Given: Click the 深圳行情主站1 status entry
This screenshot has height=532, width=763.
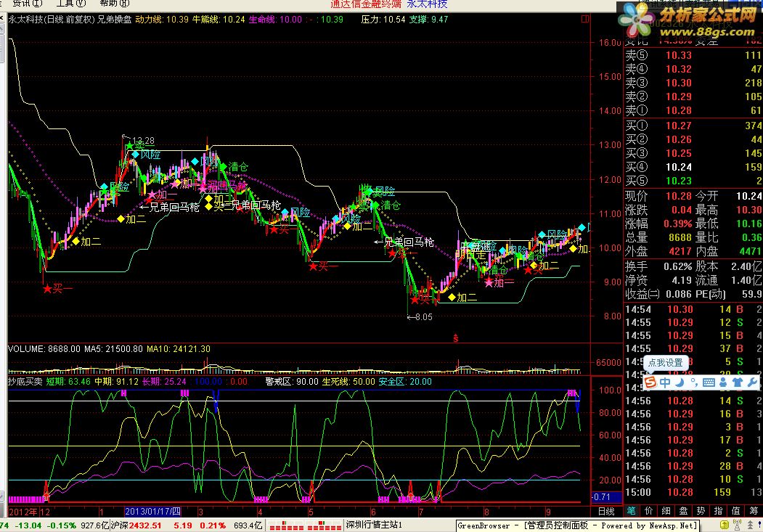Looking at the screenshot, I should [374, 525].
